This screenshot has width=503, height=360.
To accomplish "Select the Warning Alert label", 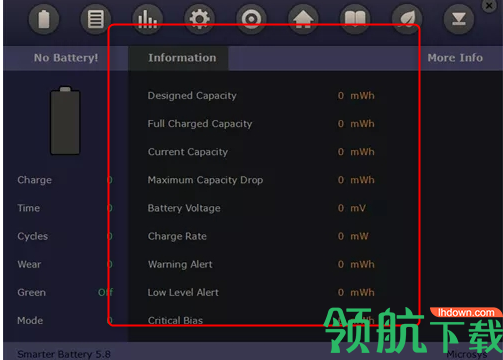I will point(180,264).
